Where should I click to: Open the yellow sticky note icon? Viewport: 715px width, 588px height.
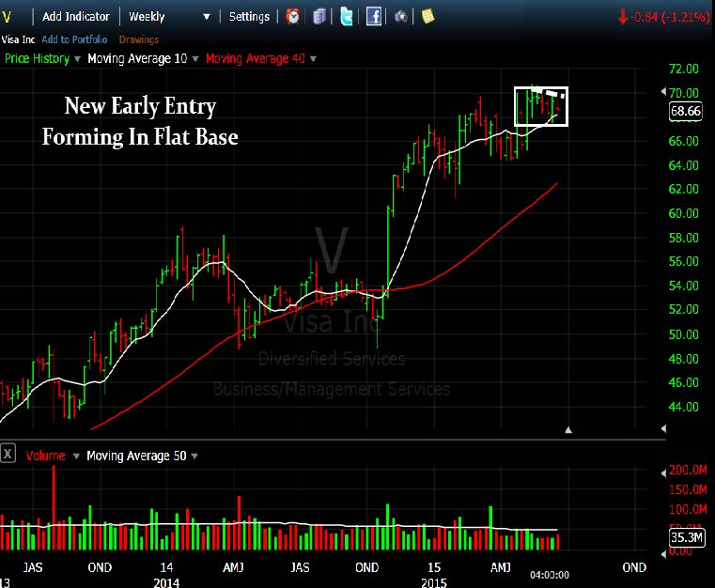[427, 16]
